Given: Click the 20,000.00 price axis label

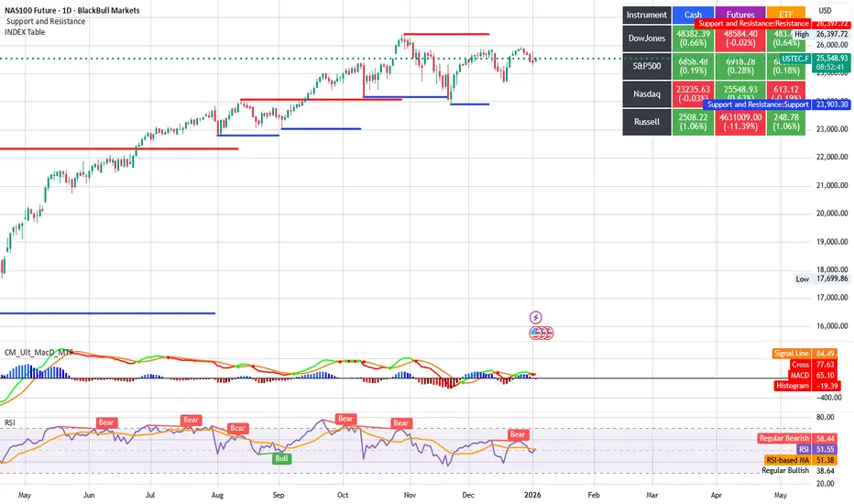Looking at the screenshot, I should [x=832, y=213].
